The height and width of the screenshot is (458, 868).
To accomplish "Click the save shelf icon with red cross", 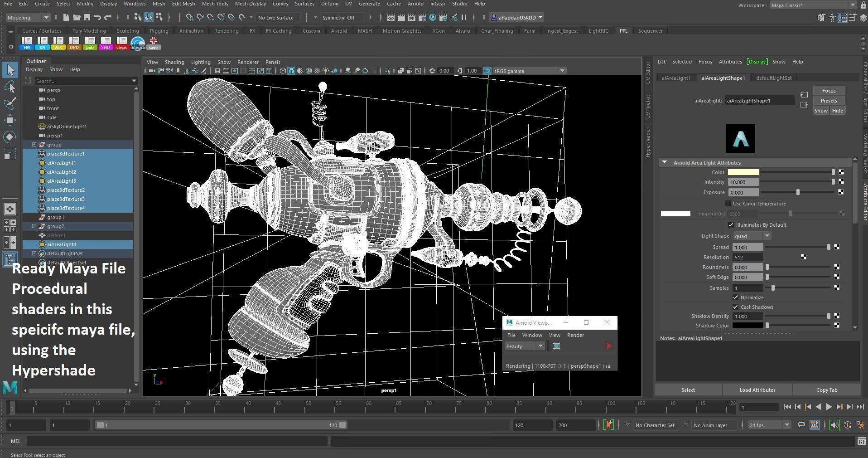I will click(153, 43).
